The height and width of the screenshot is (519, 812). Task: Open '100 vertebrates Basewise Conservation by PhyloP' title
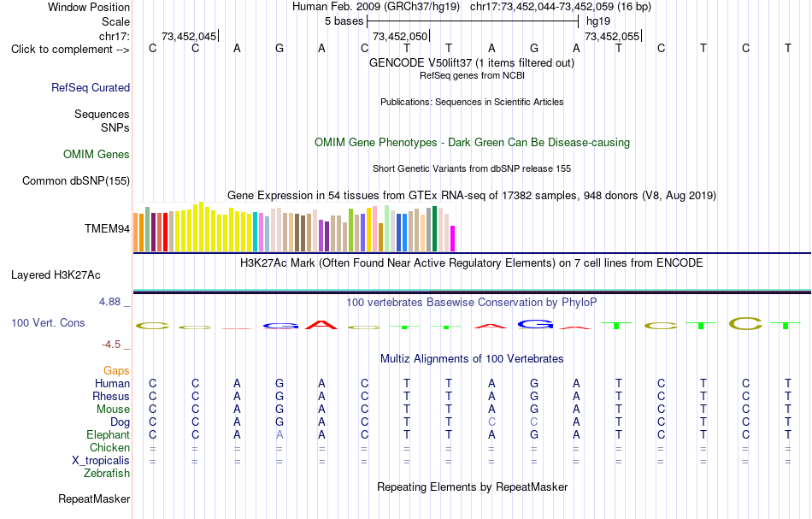(x=472, y=303)
